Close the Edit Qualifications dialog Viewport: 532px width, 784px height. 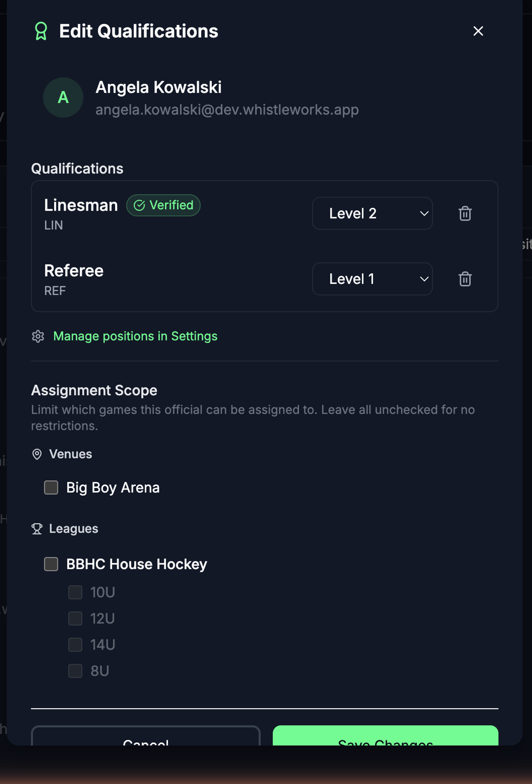coord(478,31)
